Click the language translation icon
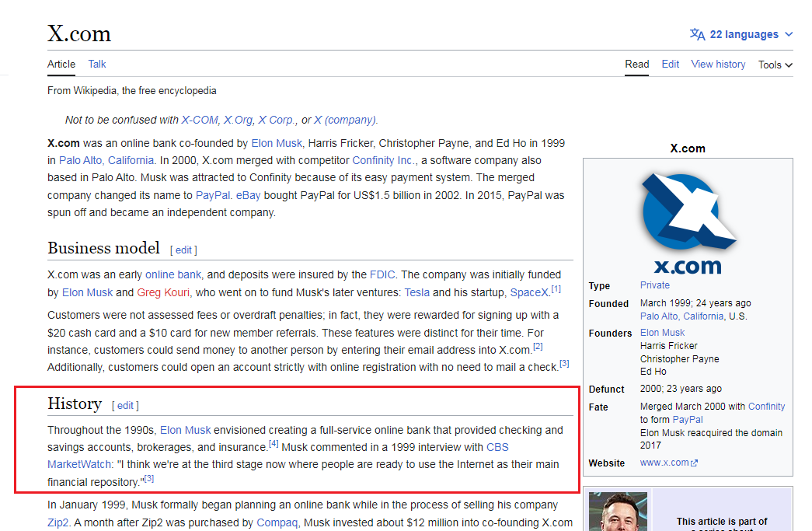812x531 pixels. click(x=697, y=34)
